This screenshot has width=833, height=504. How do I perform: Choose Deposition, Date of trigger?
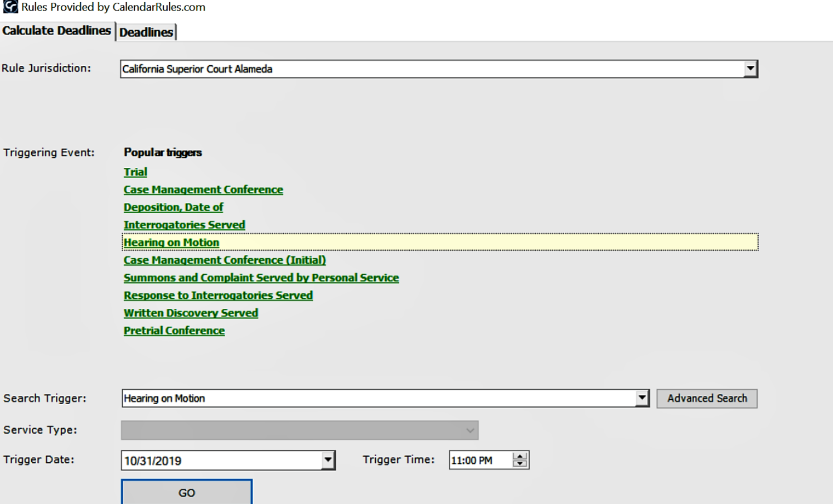173,207
